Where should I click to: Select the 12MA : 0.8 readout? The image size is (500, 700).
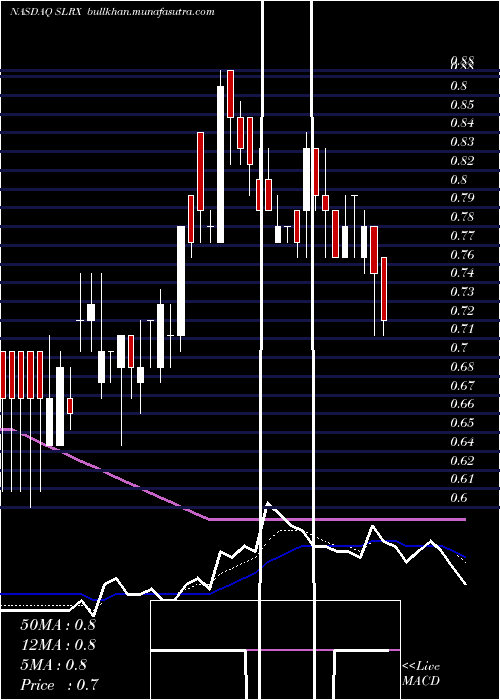tap(58, 645)
